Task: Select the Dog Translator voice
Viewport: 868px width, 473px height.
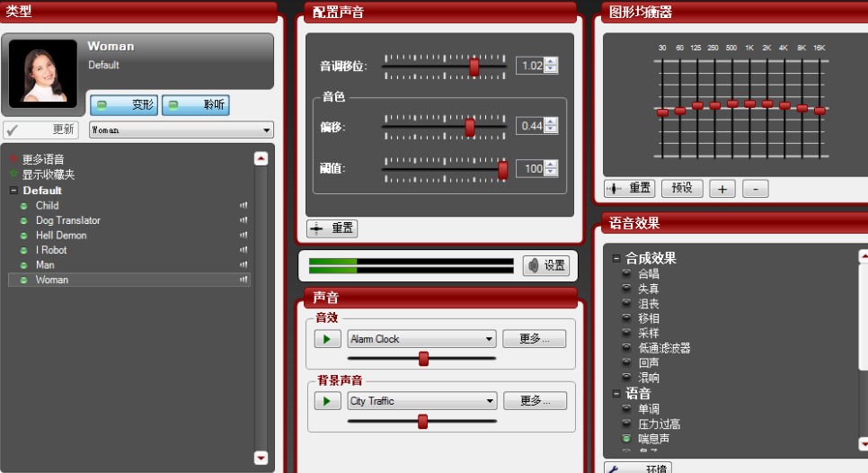Action: tap(68, 220)
